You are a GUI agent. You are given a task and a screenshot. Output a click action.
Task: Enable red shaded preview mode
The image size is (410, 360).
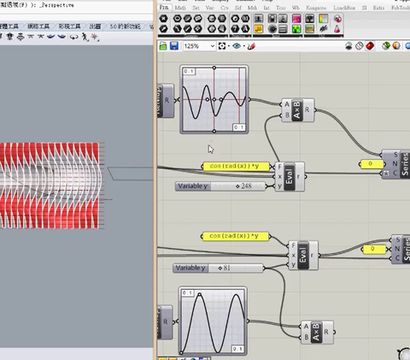370,46
